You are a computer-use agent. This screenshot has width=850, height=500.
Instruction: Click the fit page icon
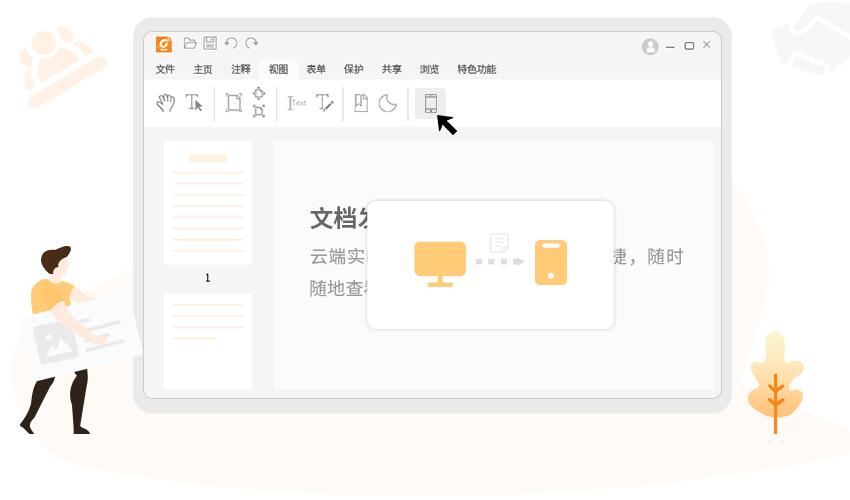click(x=233, y=103)
